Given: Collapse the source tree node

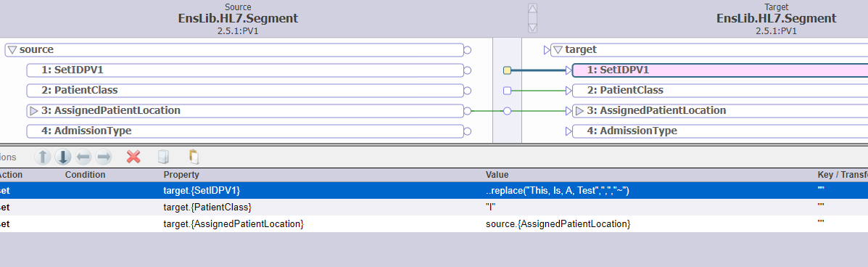Looking at the screenshot, I should (x=12, y=50).
